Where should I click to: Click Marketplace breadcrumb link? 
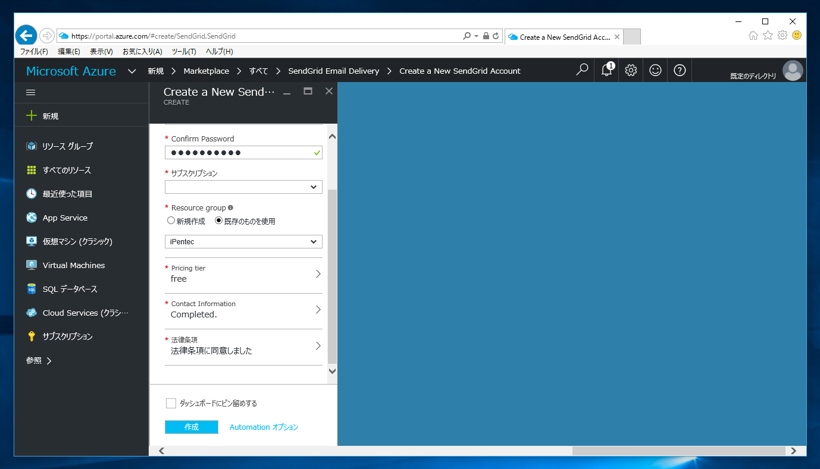tap(206, 71)
